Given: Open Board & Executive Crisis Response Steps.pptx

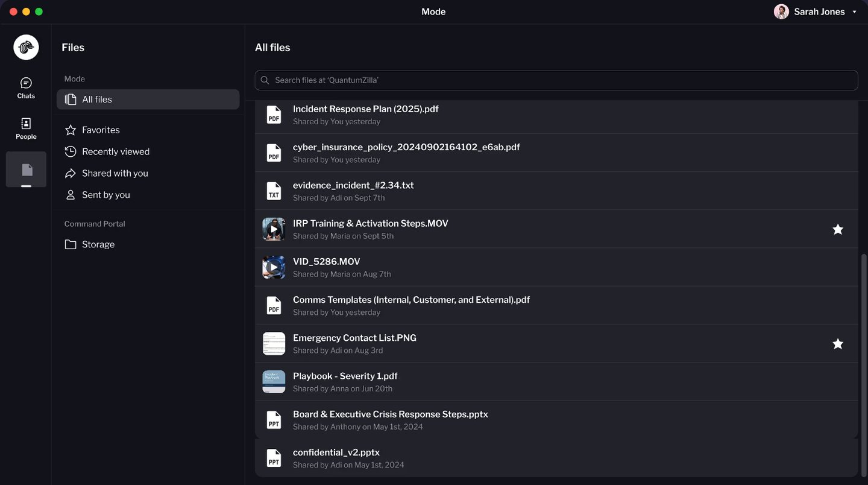Looking at the screenshot, I should [x=390, y=414].
